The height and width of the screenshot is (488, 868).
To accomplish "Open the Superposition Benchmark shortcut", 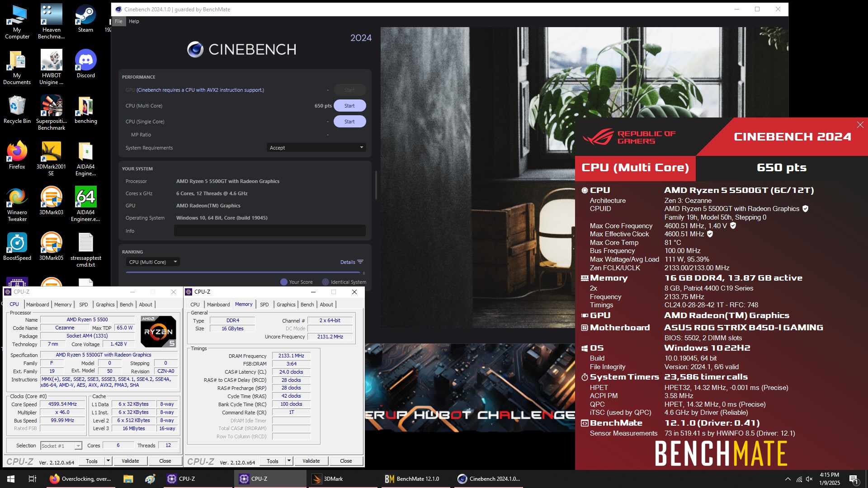I will [x=51, y=113].
